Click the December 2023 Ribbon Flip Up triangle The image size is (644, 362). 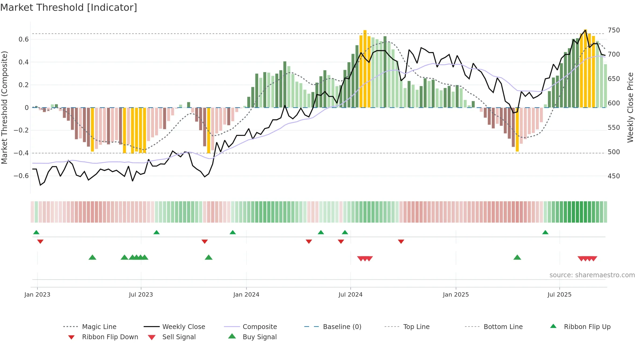click(233, 232)
